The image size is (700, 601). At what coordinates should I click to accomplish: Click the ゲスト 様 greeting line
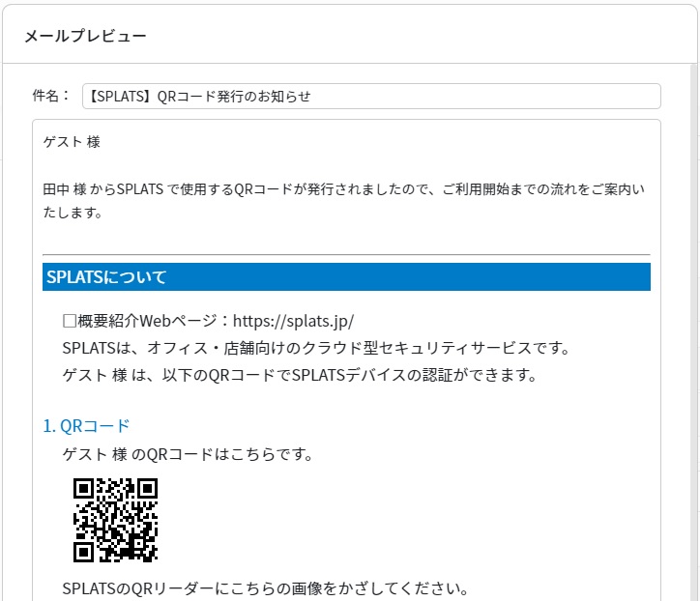click(72, 142)
